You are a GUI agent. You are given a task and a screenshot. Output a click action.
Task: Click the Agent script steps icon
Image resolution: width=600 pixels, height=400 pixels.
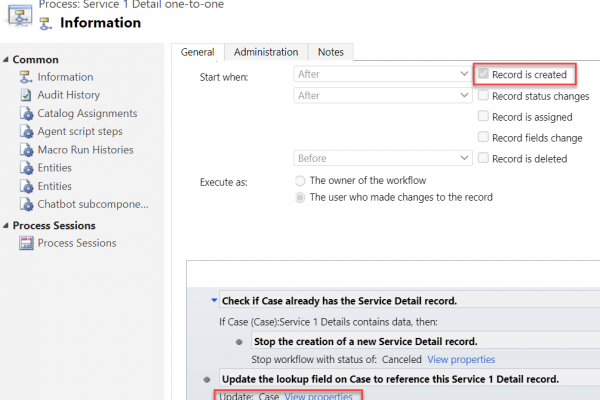[x=26, y=131]
